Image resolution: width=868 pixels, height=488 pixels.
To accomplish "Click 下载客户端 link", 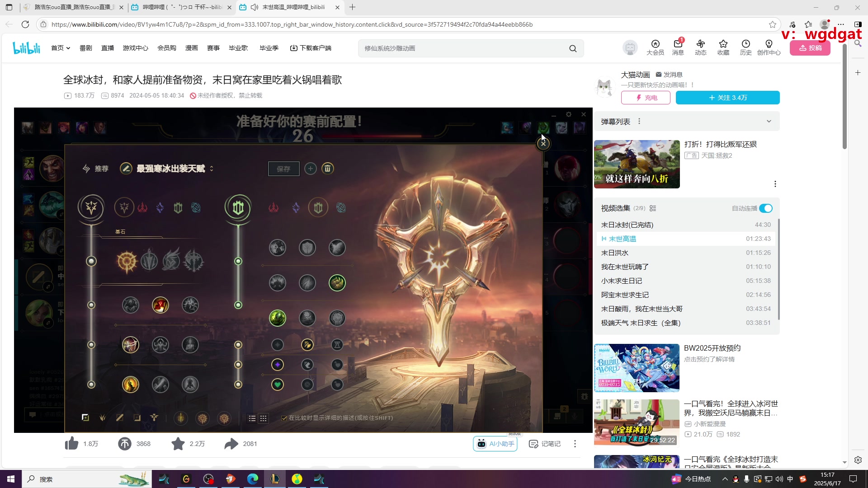I will [311, 48].
